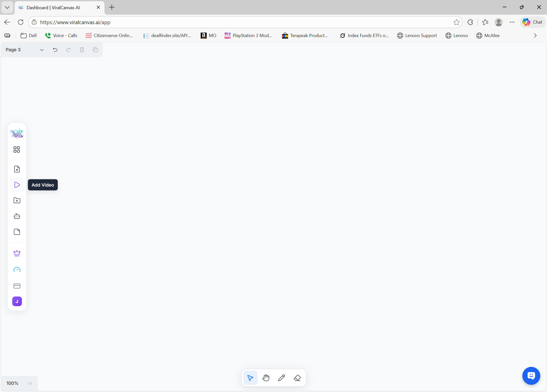Screen dimensions: 547x392
Task: Click the sticky note icon in sidebar
Action: click(17, 232)
